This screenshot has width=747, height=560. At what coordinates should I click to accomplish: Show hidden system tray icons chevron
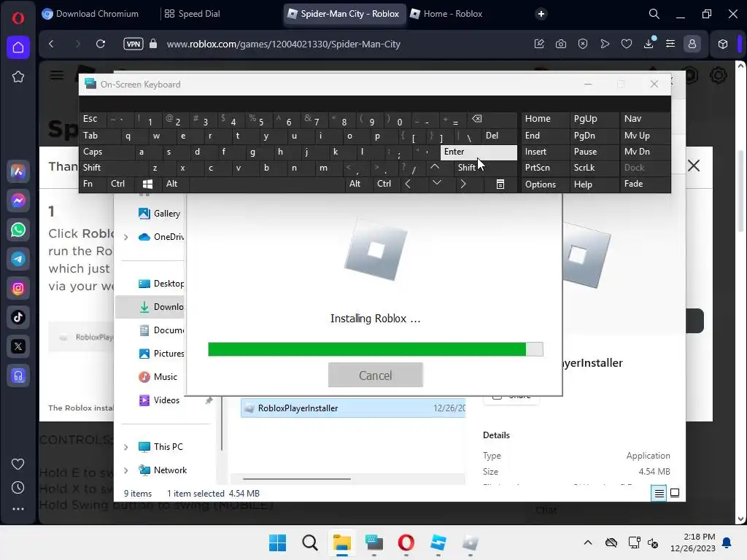coord(588,542)
